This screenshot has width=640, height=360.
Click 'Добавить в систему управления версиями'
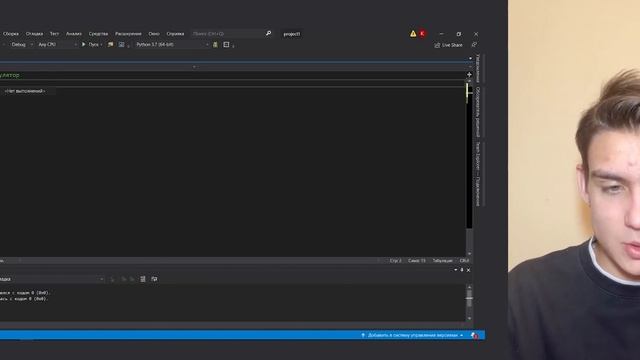[x=412, y=335]
